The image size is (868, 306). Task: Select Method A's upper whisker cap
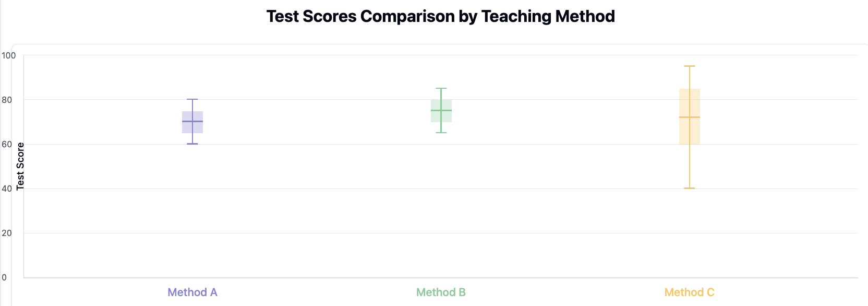(192, 99)
